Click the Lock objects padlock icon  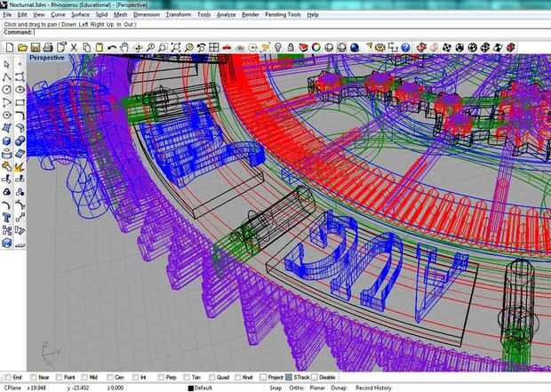click(291, 47)
